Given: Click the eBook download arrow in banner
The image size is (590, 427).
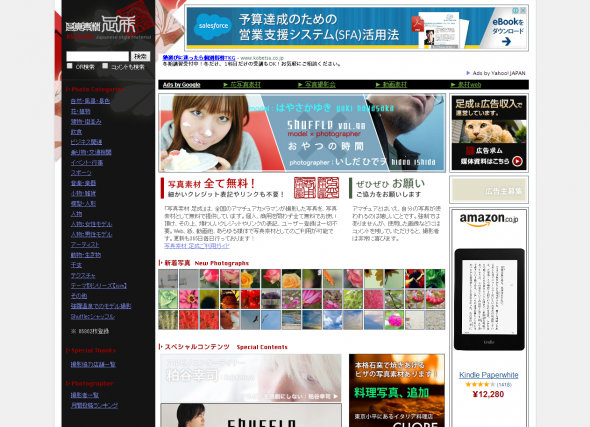Looking at the screenshot, I should tap(506, 41).
